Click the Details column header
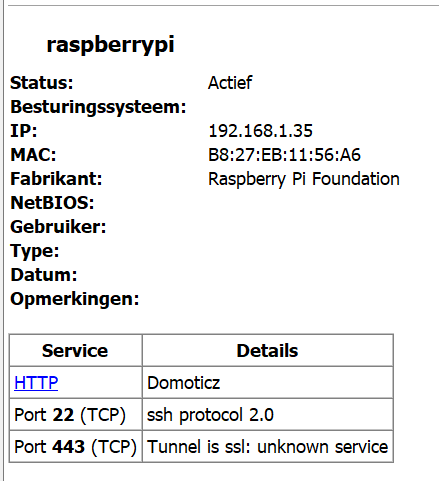Image resolution: width=439 pixels, height=481 pixels. point(267,350)
